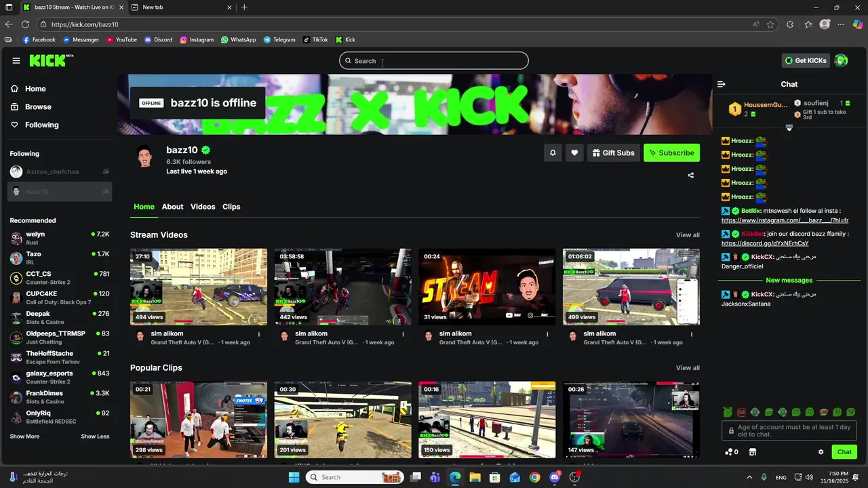Collapse the chat panel with the arrow icon

[721, 84]
